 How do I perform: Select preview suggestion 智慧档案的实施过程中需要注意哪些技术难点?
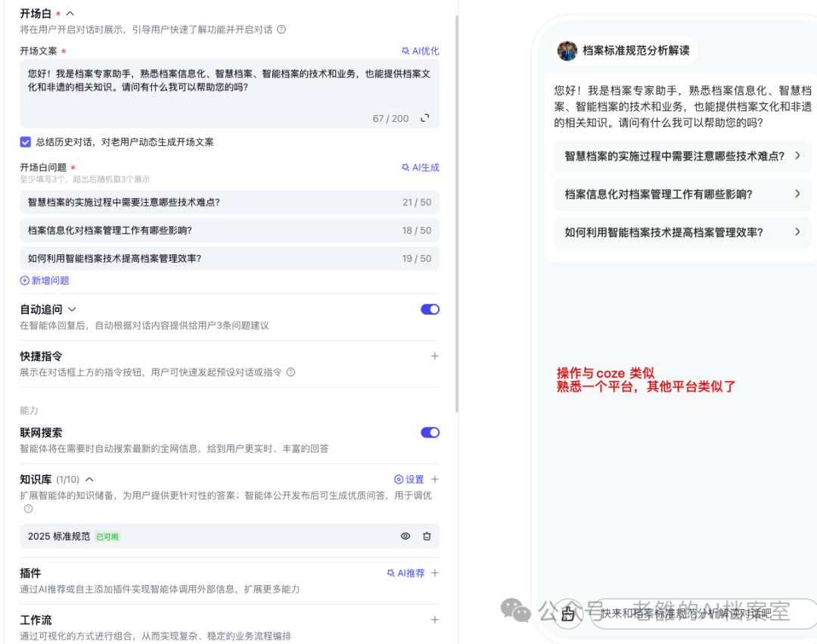[682, 156]
